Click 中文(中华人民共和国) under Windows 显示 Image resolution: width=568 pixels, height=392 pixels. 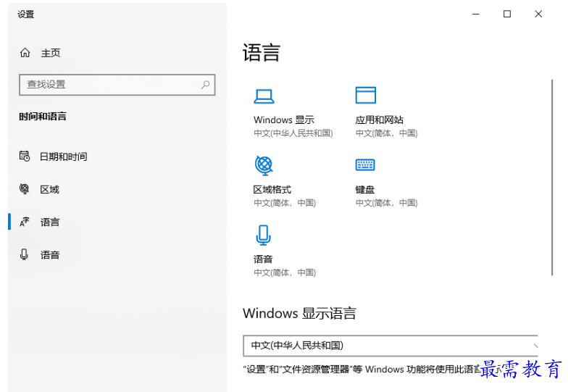pos(293,133)
